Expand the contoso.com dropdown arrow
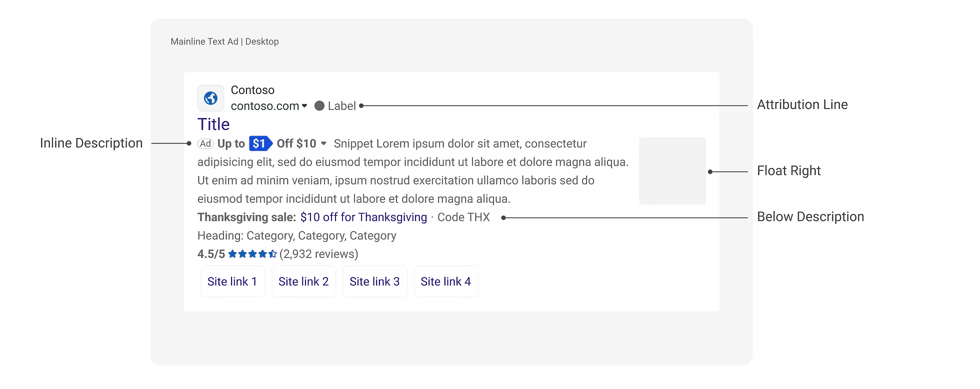 (304, 106)
